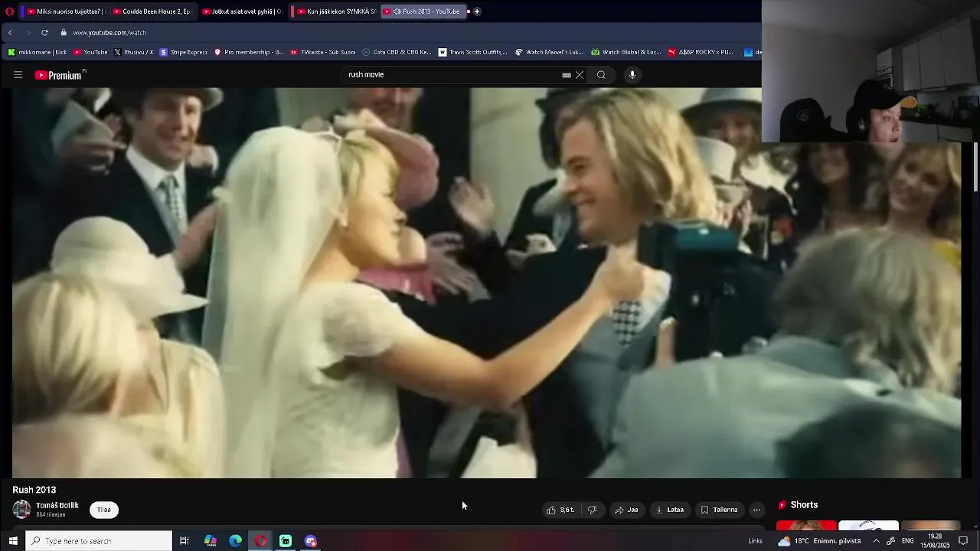980x551 pixels.
Task: Open Osta CBD & CBG bookmark
Action: point(397,52)
